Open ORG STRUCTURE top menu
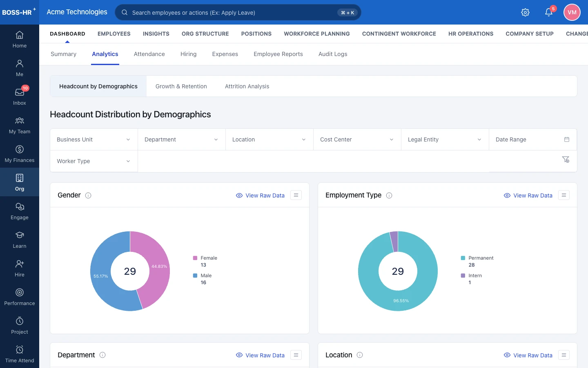 click(205, 34)
